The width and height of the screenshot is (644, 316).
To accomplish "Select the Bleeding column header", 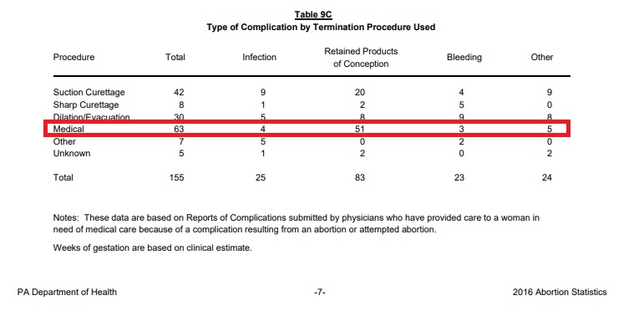I will [464, 58].
